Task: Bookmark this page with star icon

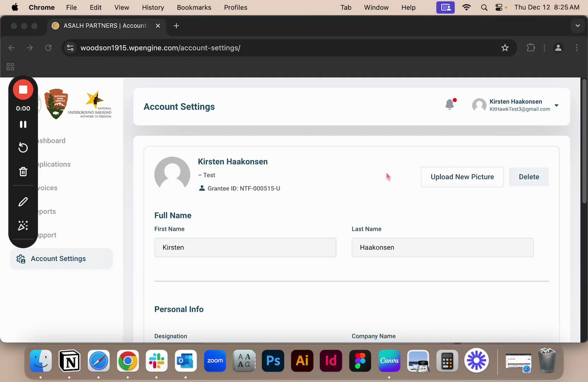Action: pyautogui.click(x=505, y=48)
